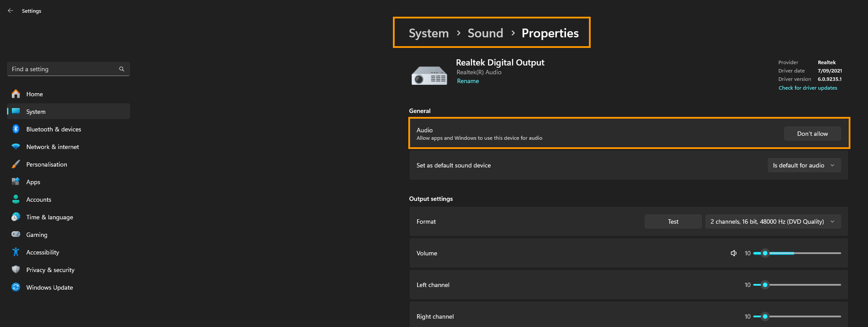
Task: Click the search magnifier icon
Action: (122, 69)
